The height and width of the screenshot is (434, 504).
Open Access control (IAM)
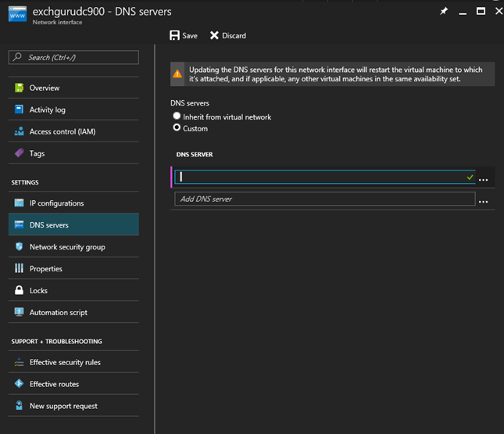pos(73,131)
